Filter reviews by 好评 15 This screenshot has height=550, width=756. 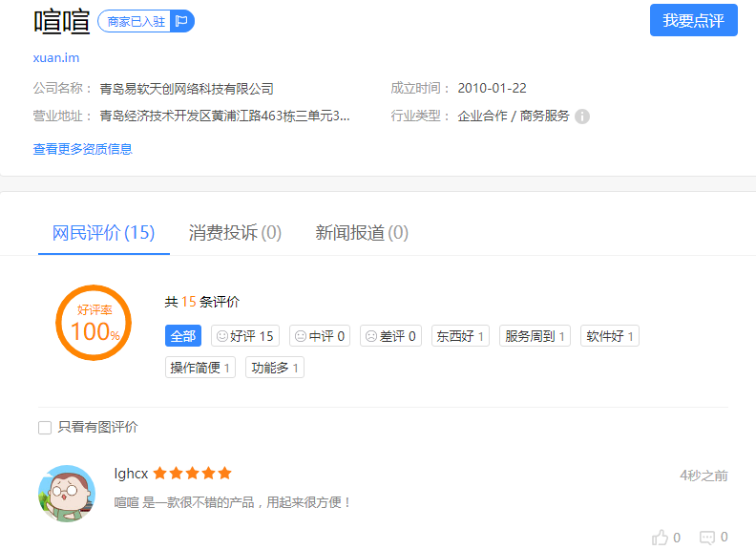[245, 336]
